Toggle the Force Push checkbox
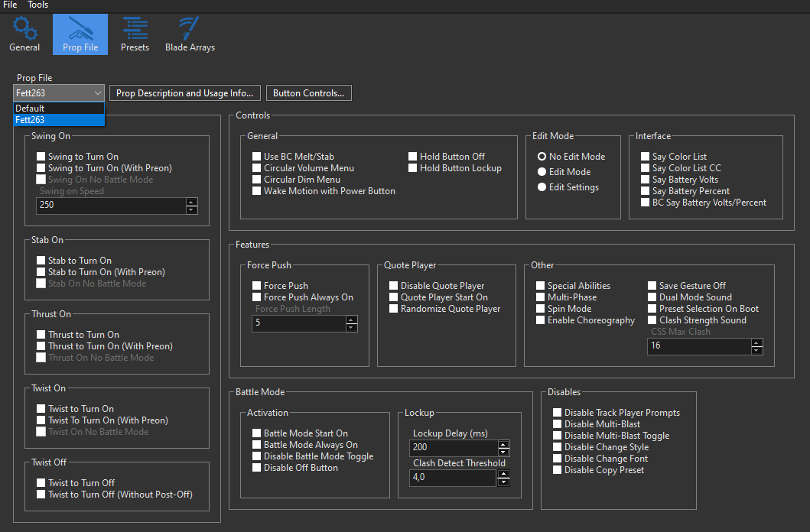Image resolution: width=810 pixels, height=532 pixels. click(257, 286)
